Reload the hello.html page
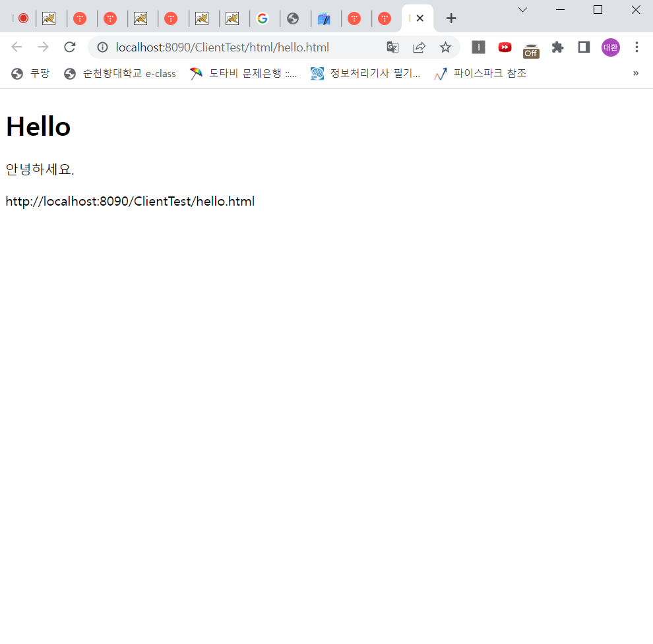The width and height of the screenshot is (653, 644). (69, 47)
